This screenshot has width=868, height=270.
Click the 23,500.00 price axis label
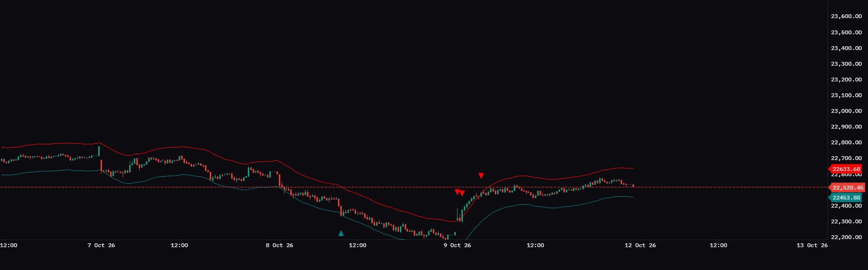tap(846, 32)
